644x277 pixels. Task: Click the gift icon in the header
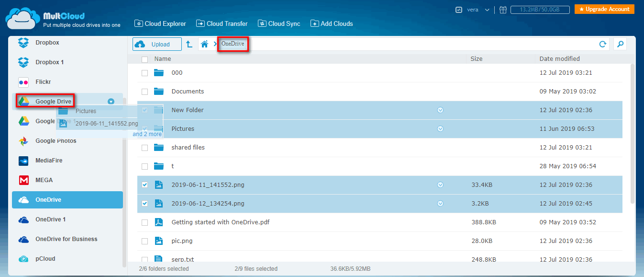click(x=502, y=10)
